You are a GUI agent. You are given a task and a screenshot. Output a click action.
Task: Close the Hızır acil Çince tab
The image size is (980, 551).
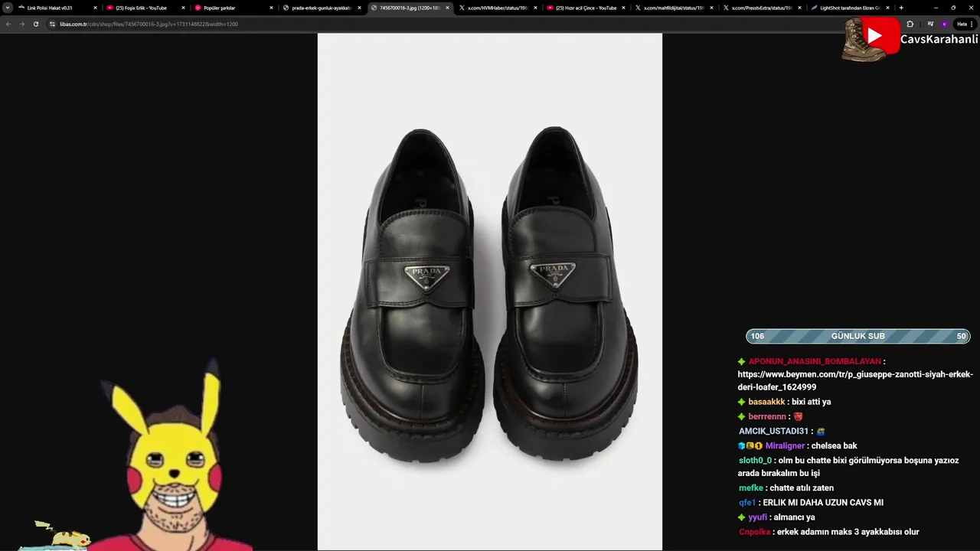[623, 8]
